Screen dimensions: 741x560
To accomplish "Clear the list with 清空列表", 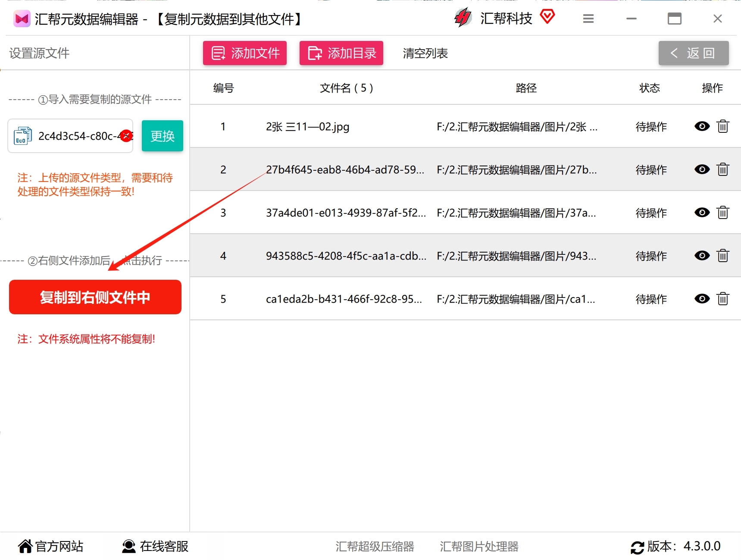I will pos(425,53).
